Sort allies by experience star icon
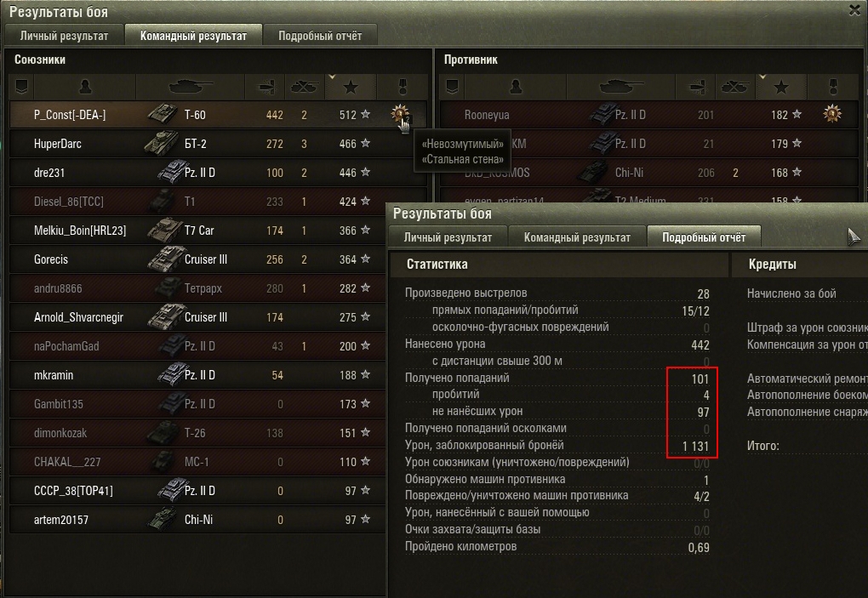 351,87
